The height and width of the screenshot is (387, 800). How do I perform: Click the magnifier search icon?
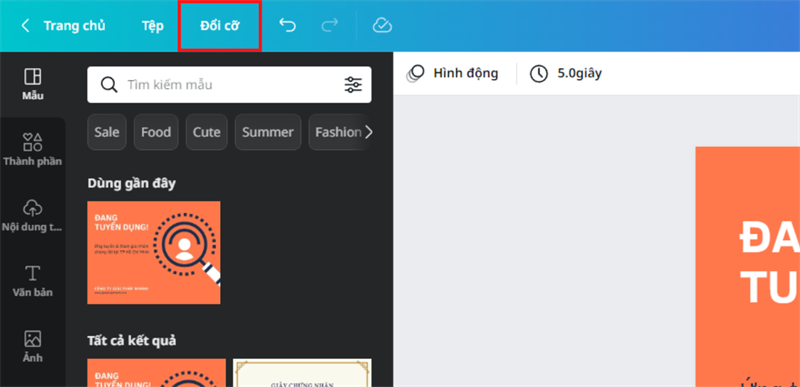[x=109, y=85]
